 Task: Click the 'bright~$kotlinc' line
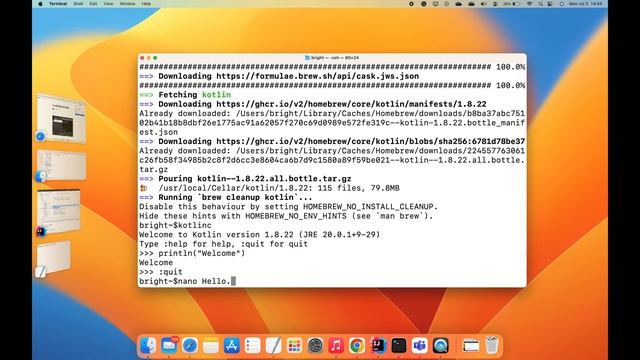pyautogui.click(x=176, y=225)
